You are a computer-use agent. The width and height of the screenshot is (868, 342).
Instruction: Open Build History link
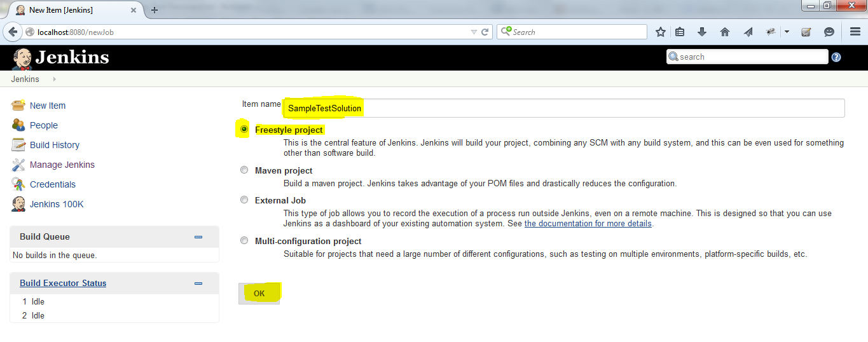tap(55, 145)
